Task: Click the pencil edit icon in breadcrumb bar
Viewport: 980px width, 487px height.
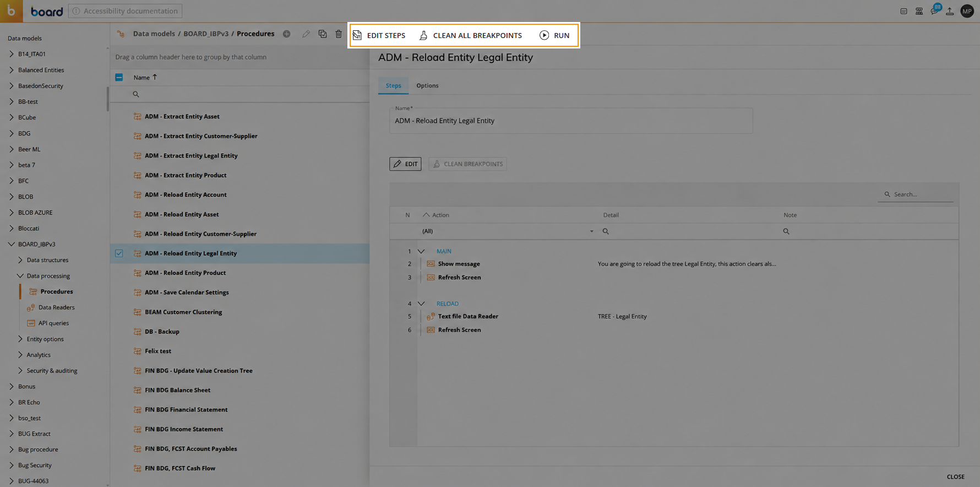Action: [x=306, y=34]
